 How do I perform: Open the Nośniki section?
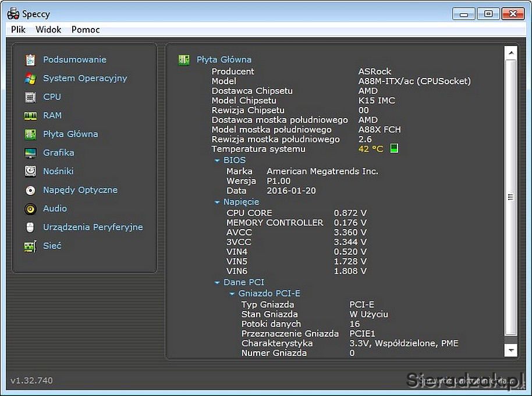tap(58, 171)
